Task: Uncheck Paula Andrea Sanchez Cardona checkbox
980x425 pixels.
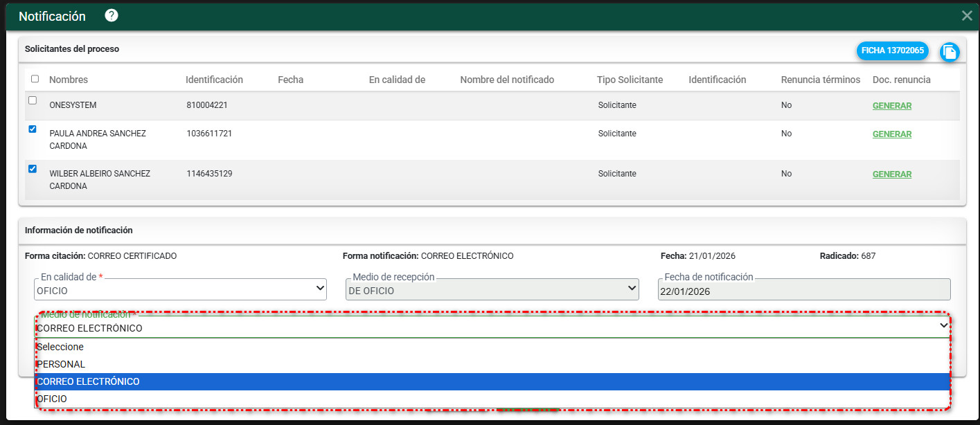Action: (33, 129)
